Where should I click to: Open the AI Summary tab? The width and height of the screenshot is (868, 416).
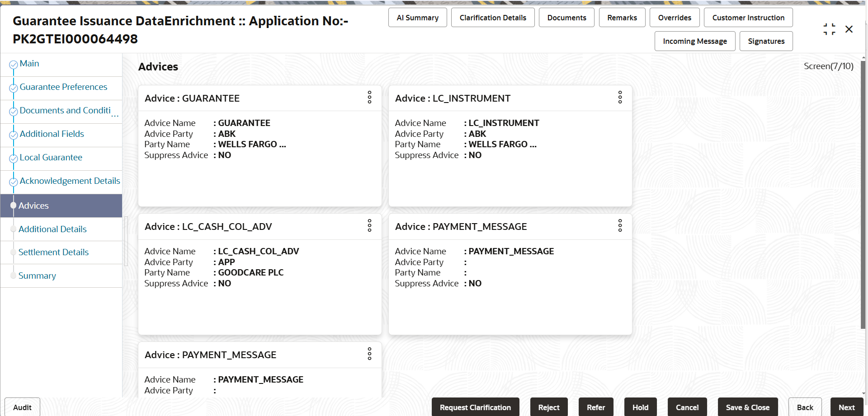click(417, 18)
